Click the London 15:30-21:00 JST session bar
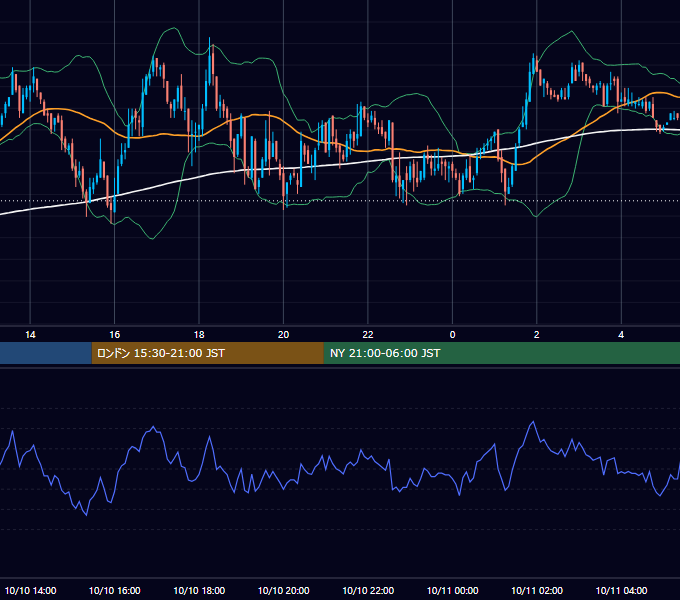The width and height of the screenshot is (680, 600). (x=207, y=353)
